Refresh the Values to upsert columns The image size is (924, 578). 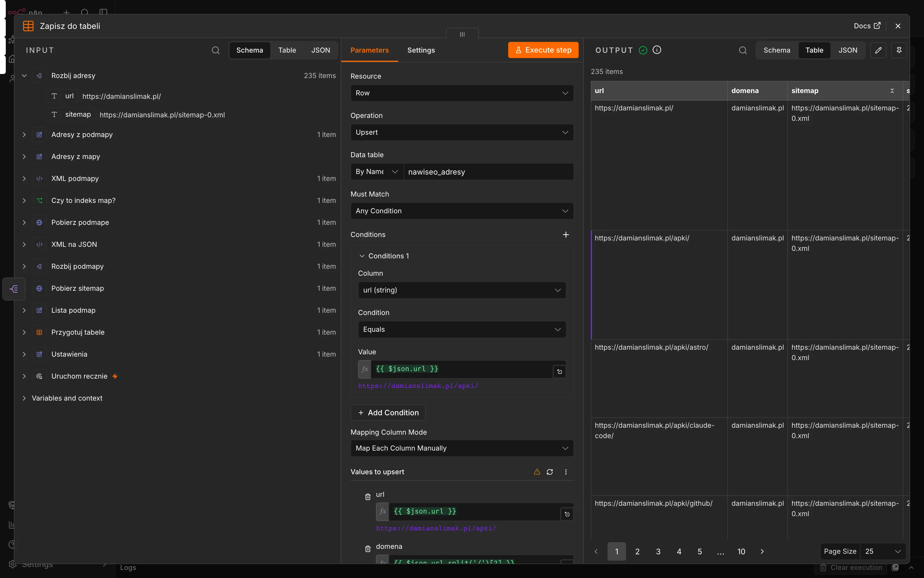550,472
